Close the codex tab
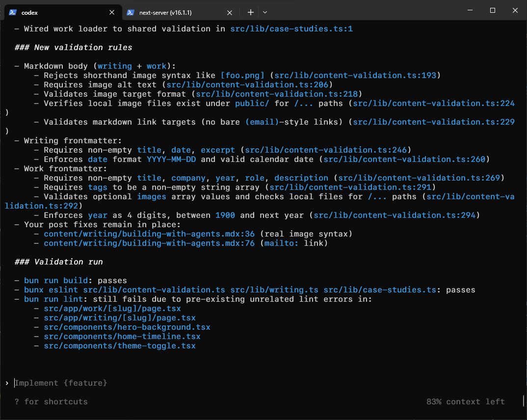 (112, 12)
